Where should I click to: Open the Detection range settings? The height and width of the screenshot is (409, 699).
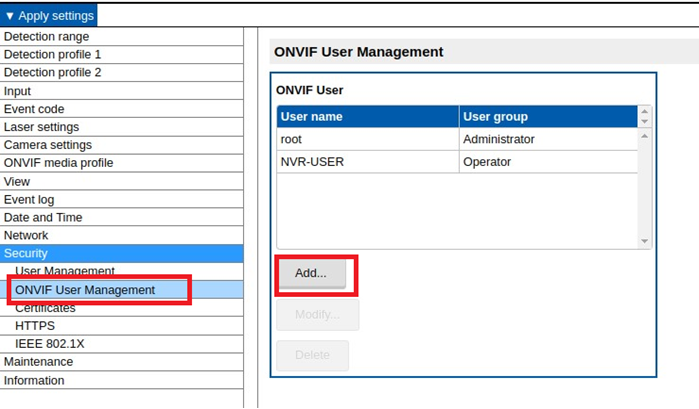(46, 37)
